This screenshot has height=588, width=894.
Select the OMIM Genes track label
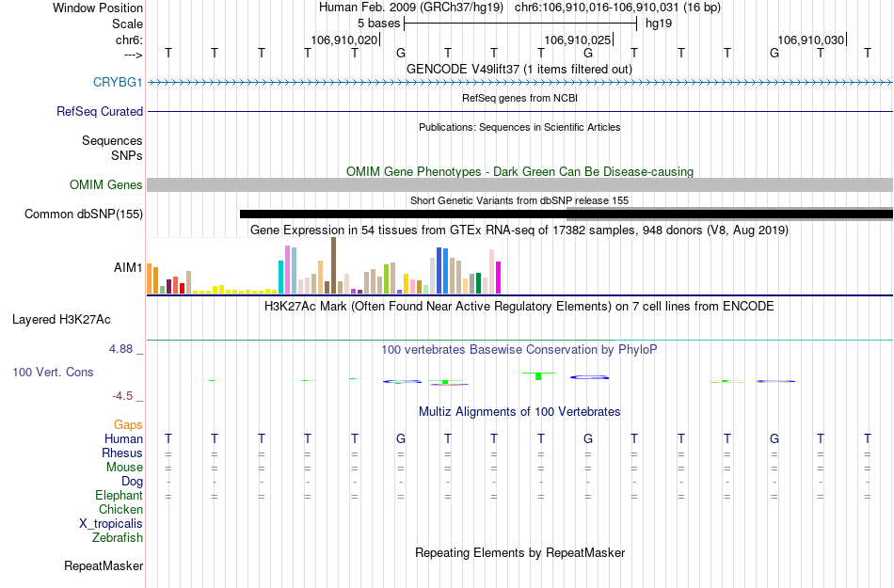point(106,184)
